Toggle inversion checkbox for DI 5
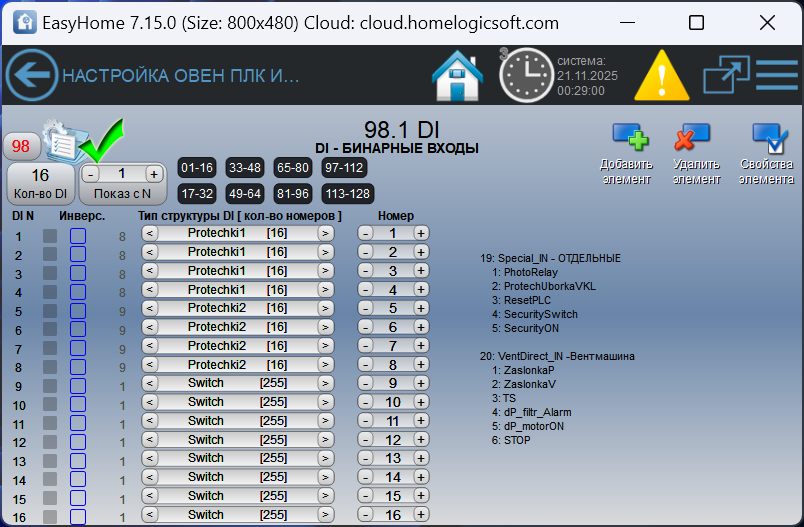The image size is (804, 527). tap(78, 311)
